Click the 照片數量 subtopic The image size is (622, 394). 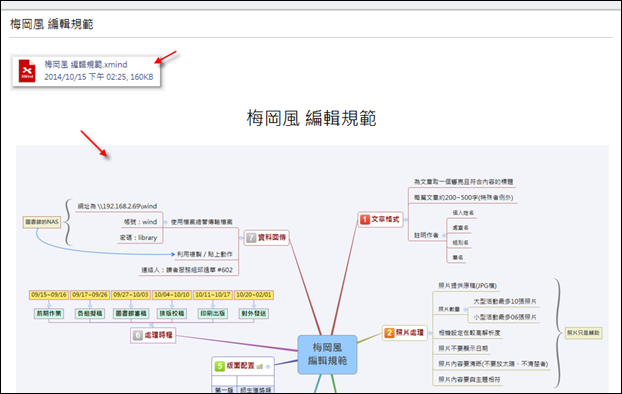tap(449, 309)
